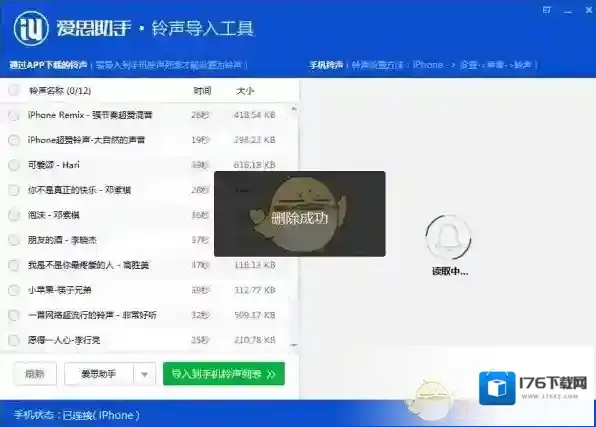Sort by the 时间 column header
596x427 pixels.
click(202, 90)
